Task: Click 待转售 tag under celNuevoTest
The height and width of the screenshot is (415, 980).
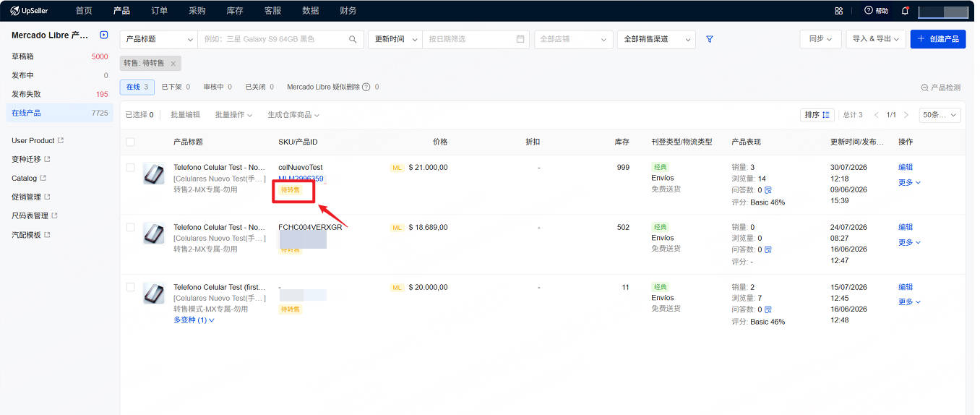Action: tap(290, 190)
